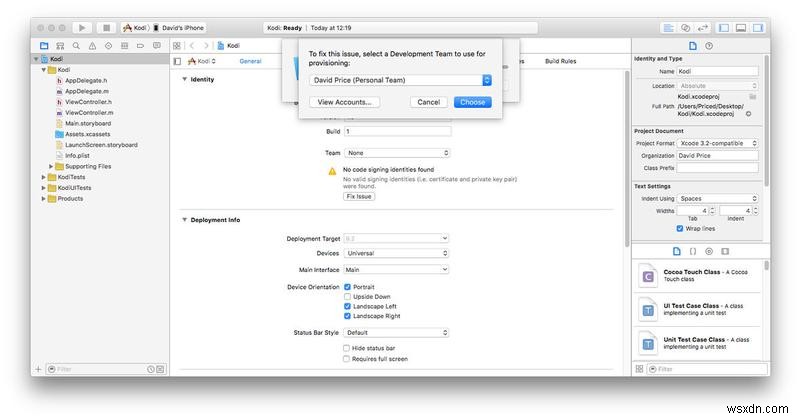Select the Standard editor icon

pos(668,28)
